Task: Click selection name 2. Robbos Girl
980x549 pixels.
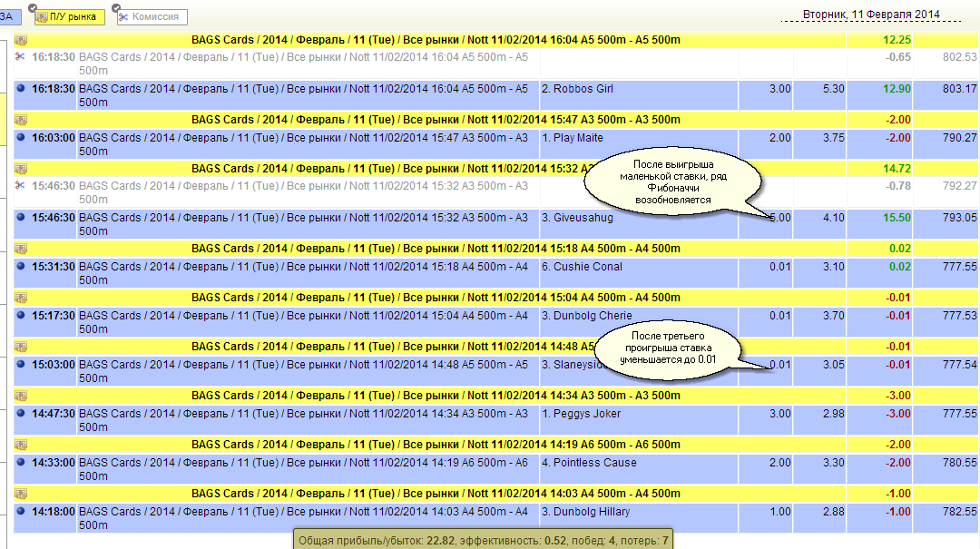Action: click(x=577, y=89)
